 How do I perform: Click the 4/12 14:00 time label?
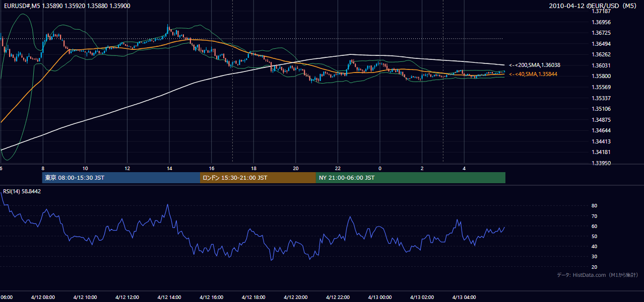(x=169, y=297)
